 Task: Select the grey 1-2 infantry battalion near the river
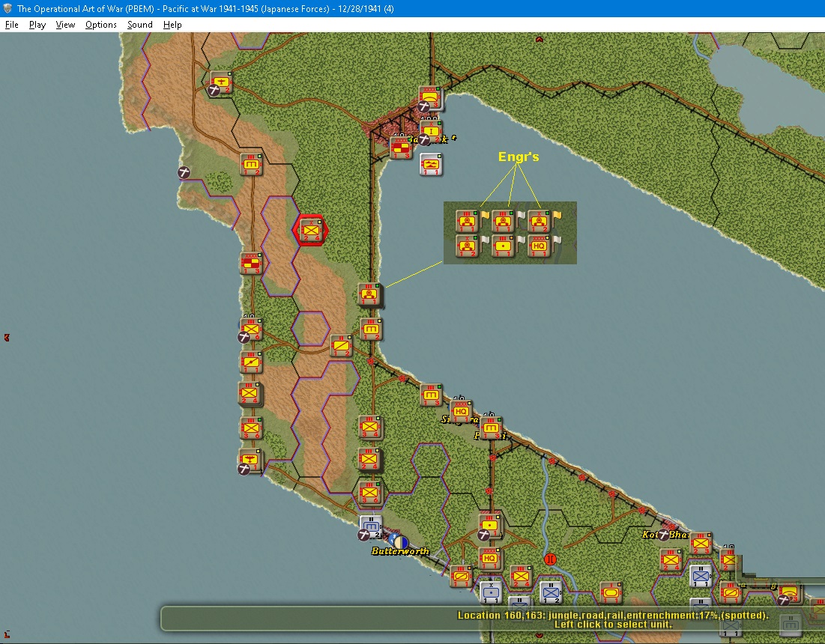550,593
